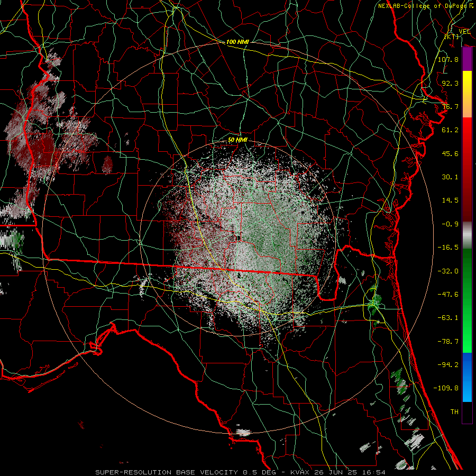Select the 92.3 value on velocity scale

click(x=450, y=83)
